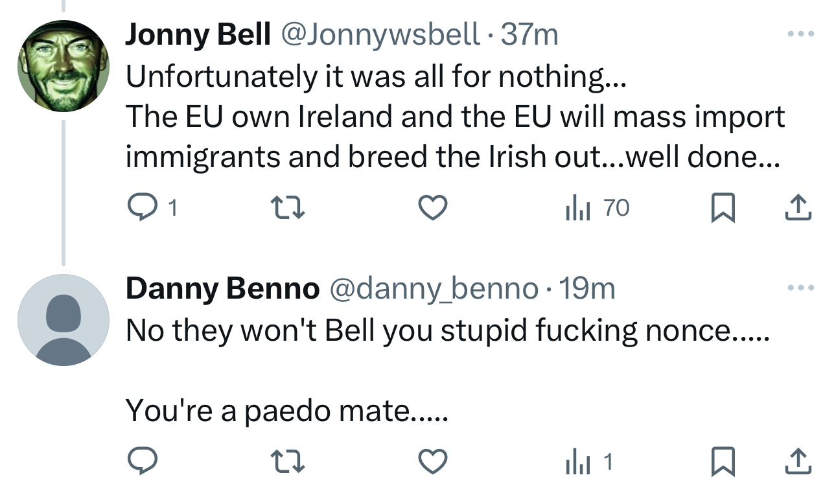The width and height of the screenshot is (836, 504).
Task: Share Danny Benno's tweet
Action: tap(798, 462)
